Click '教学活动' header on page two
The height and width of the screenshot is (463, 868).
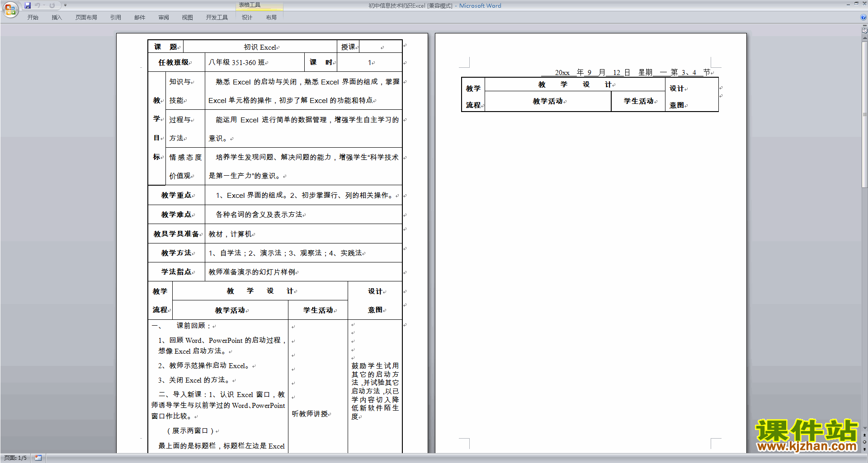[548, 101]
